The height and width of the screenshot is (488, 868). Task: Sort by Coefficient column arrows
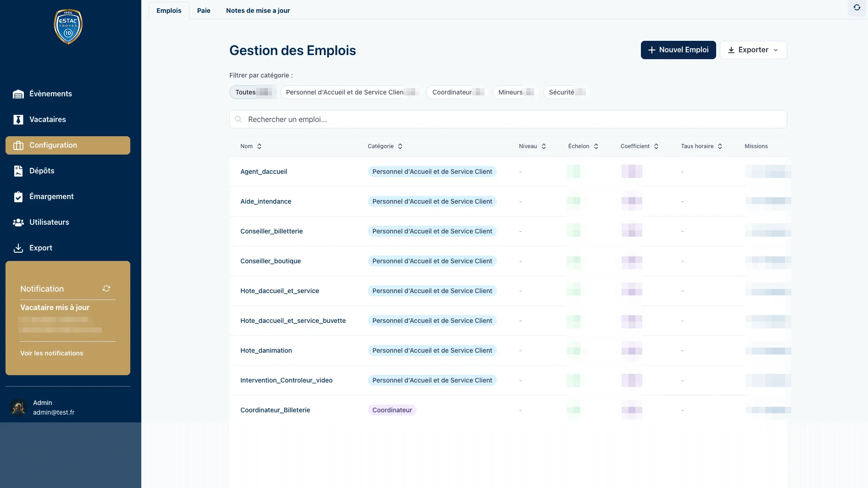pos(656,146)
